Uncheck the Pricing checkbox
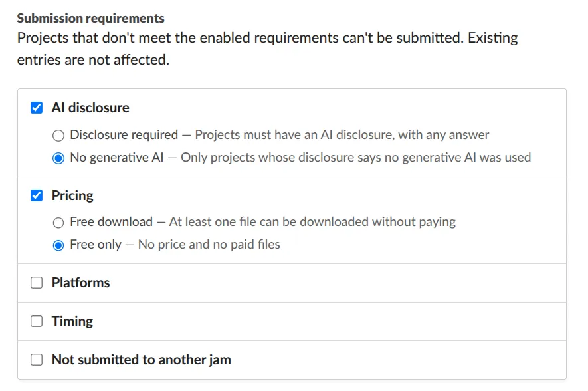This screenshot has height=391, width=588. point(37,195)
